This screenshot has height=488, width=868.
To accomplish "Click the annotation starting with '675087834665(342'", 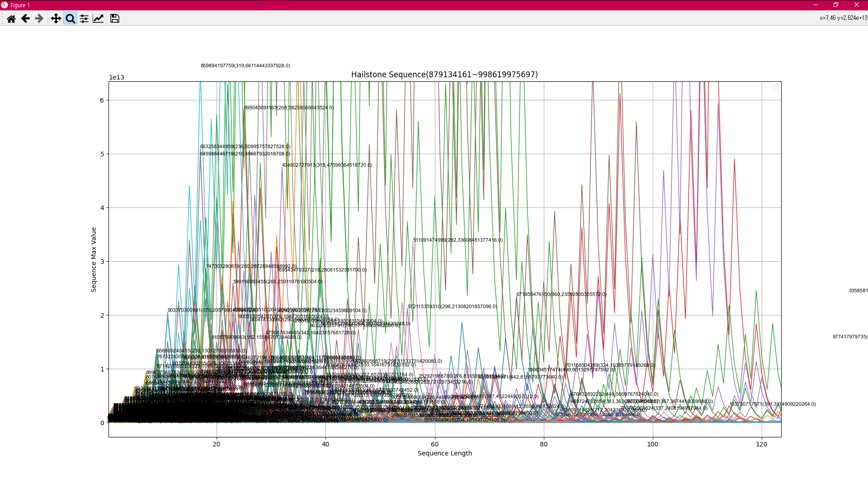I will [x=311, y=333].
